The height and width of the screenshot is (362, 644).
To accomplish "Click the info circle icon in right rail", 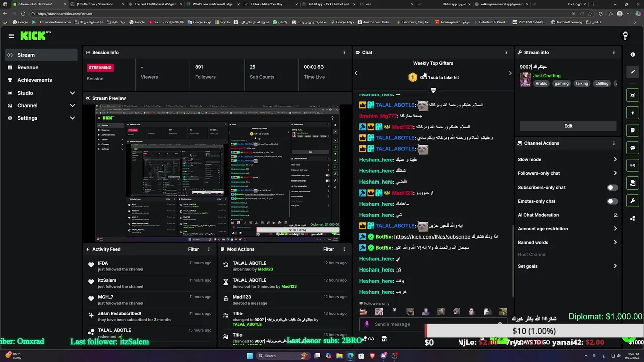I will tap(633, 55).
